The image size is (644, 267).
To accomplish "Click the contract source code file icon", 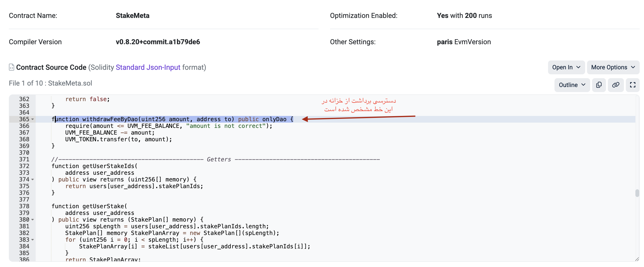I will click(11, 67).
